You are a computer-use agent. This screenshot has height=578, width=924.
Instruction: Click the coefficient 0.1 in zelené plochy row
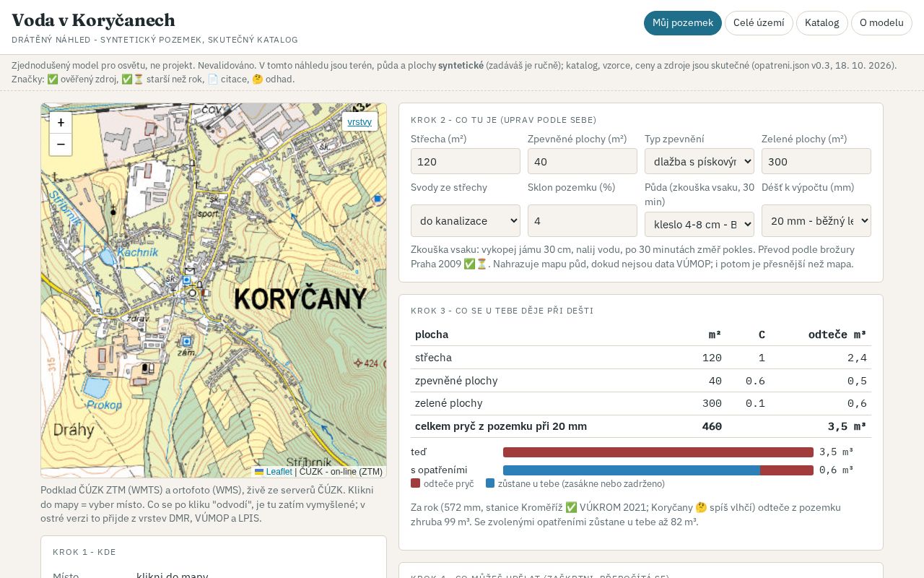pyautogui.click(x=755, y=403)
